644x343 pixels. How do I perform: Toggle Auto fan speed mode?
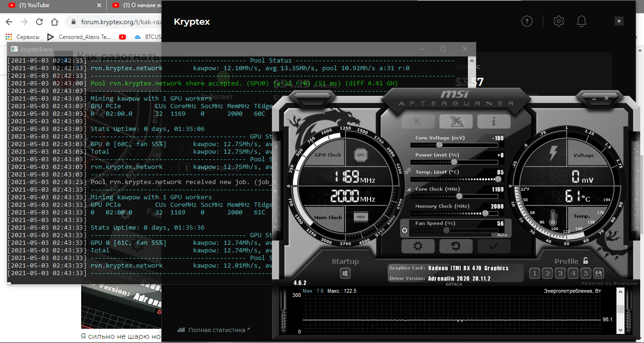(x=502, y=235)
